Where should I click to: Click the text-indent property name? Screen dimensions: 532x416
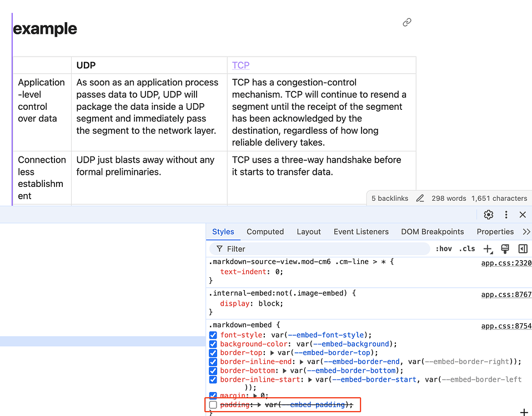[x=243, y=272]
